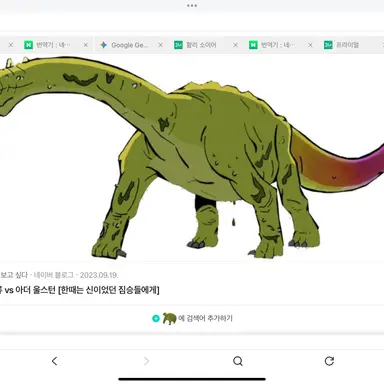Viewport: 384px width, 384px height.
Task: Click the green icon on 프라이멀 tab
Action: (x=328, y=45)
